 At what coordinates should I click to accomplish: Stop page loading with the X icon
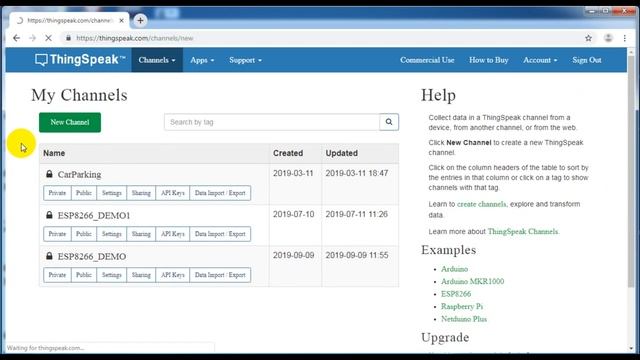coord(48,38)
